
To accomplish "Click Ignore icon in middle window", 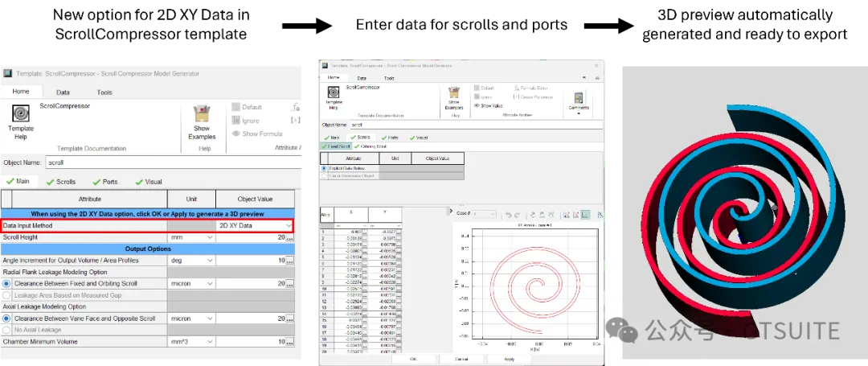I will 477,97.
